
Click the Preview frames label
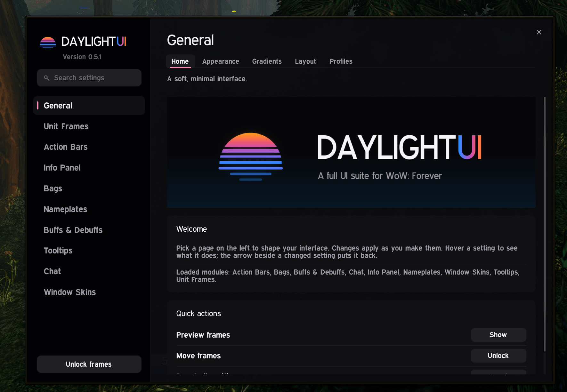[203, 335]
